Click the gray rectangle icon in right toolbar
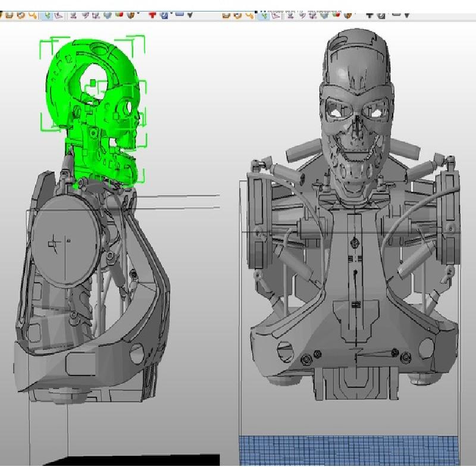This screenshot has width=476, height=476. [396, 14]
